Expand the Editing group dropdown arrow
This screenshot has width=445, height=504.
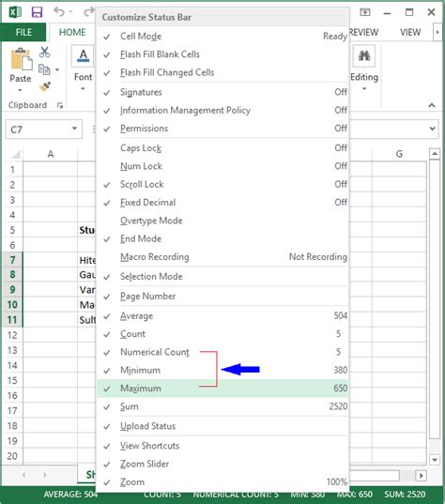pyautogui.click(x=364, y=89)
